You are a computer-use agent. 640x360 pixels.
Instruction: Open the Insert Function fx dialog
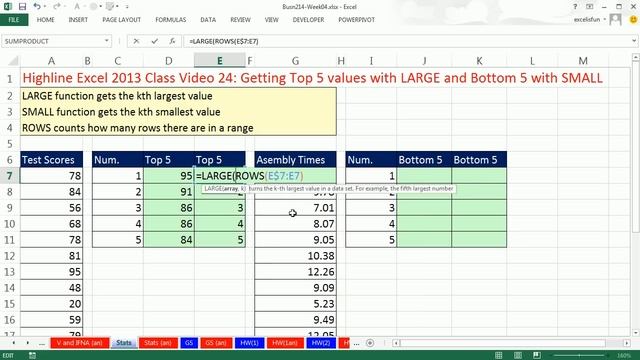tap(172, 41)
